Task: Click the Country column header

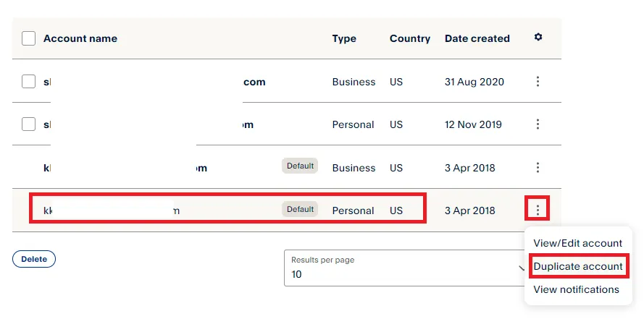Action: [x=410, y=38]
